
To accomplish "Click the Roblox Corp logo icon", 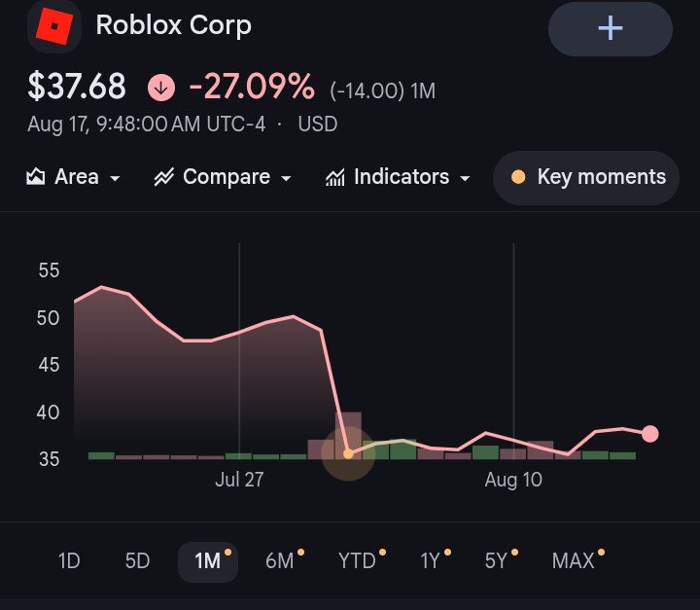I will [54, 26].
